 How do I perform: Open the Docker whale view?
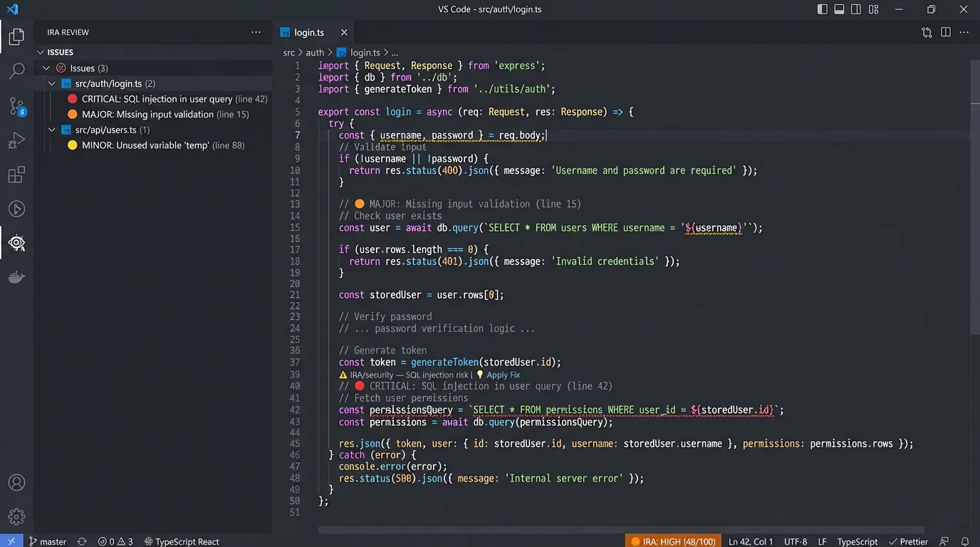point(16,278)
